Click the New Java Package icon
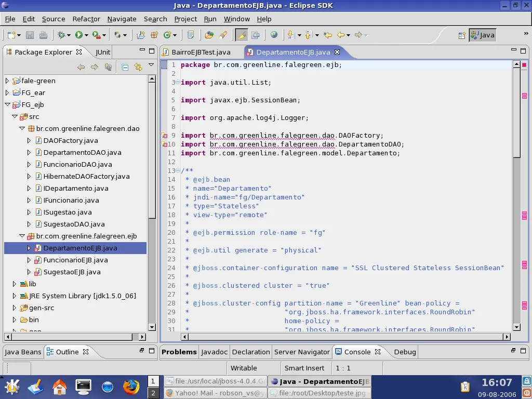Image resolution: width=532 pixels, height=399 pixels. (154, 35)
